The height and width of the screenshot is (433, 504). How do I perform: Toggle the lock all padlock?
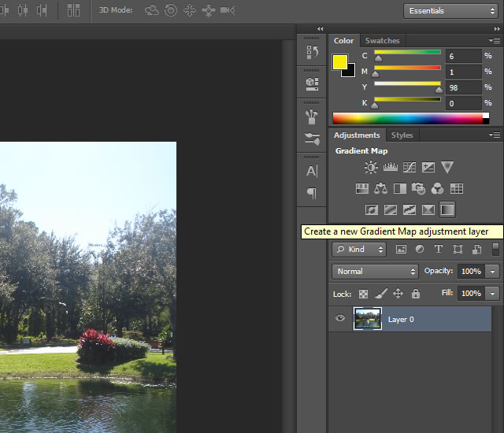point(416,294)
